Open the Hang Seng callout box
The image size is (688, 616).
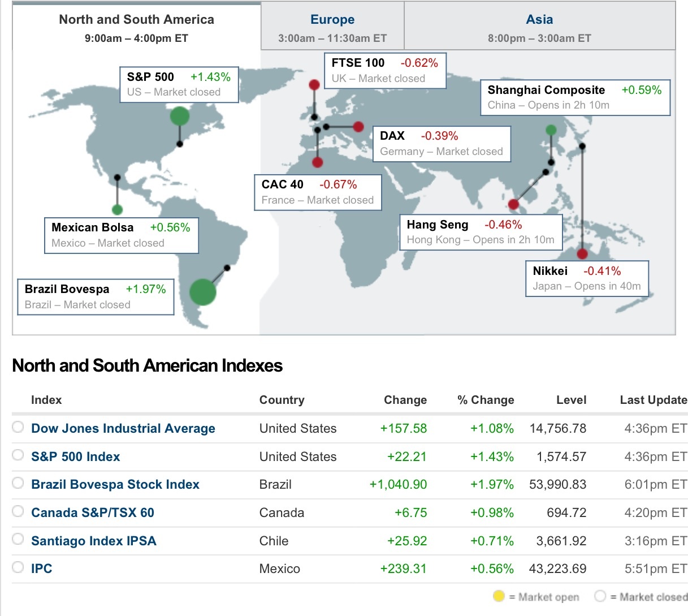[481, 232]
